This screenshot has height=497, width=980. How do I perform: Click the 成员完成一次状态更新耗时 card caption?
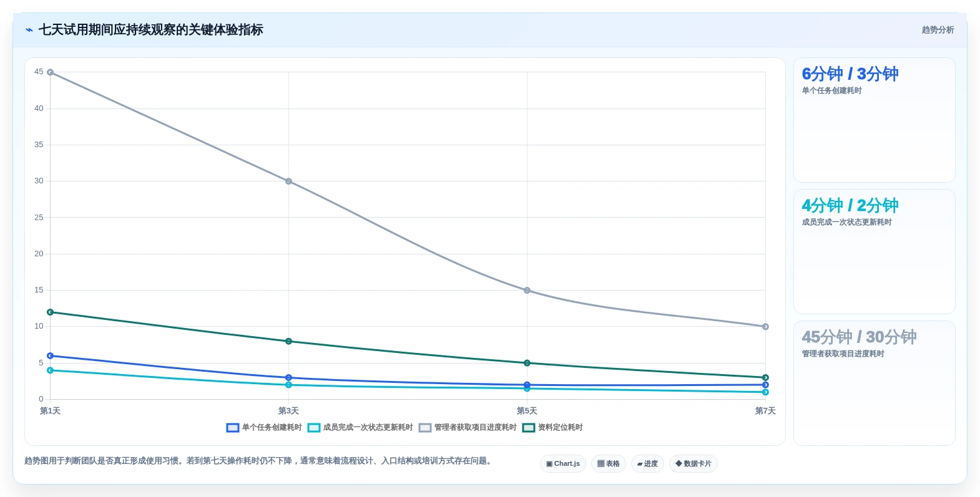[x=846, y=223]
